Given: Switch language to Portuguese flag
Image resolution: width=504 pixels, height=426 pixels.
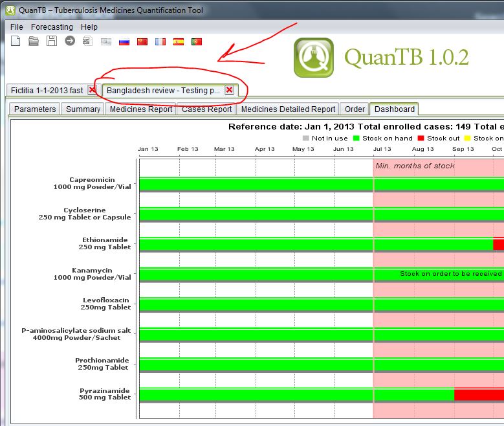Looking at the screenshot, I should pyautogui.click(x=197, y=41).
